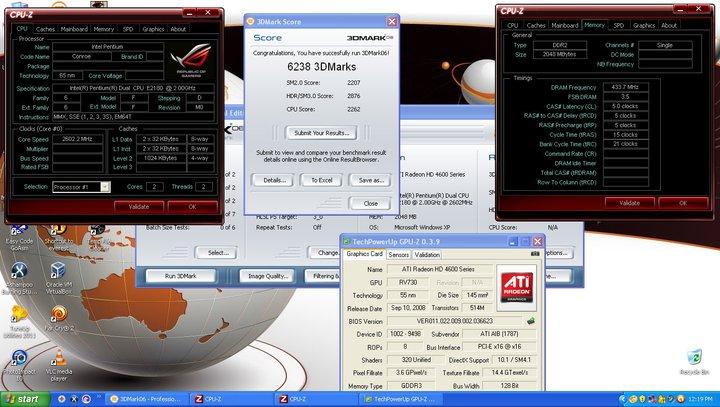
Task: Open the Windows Start menu
Action: coord(25,399)
